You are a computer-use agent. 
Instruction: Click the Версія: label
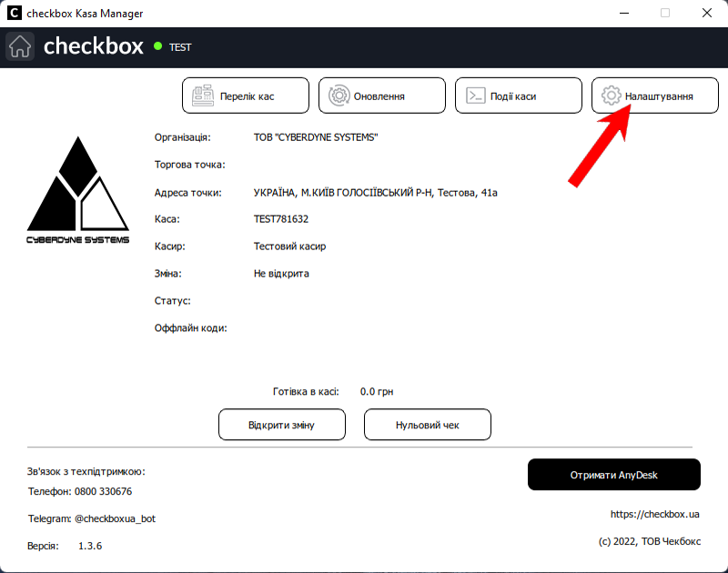click(43, 546)
